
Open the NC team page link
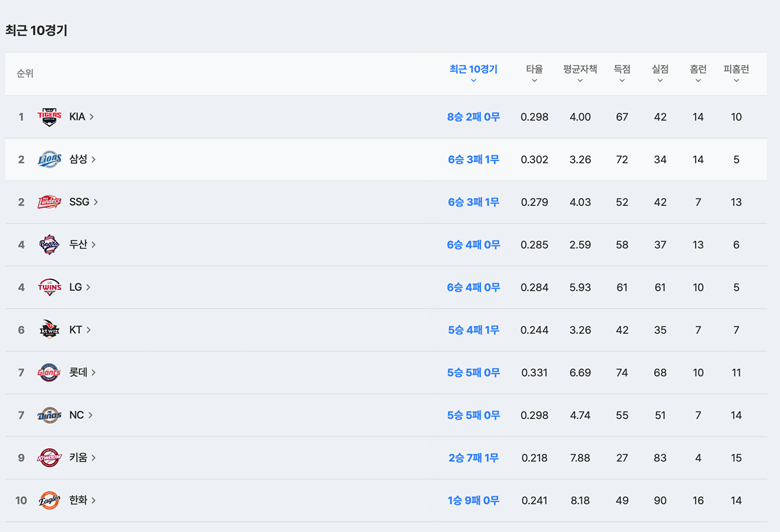[81, 415]
